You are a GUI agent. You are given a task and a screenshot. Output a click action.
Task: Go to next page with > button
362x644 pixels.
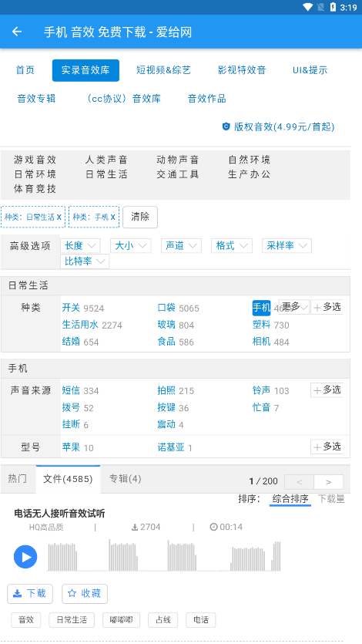click(x=328, y=482)
